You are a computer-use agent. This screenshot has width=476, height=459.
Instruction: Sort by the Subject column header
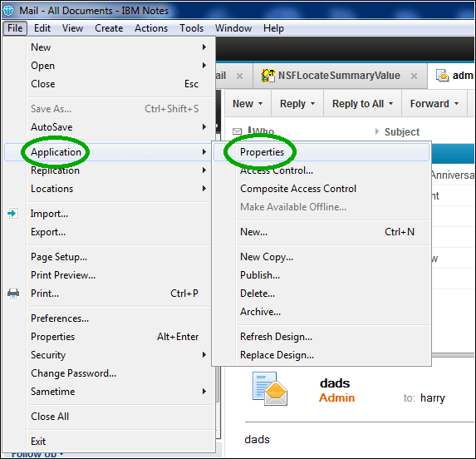[402, 132]
